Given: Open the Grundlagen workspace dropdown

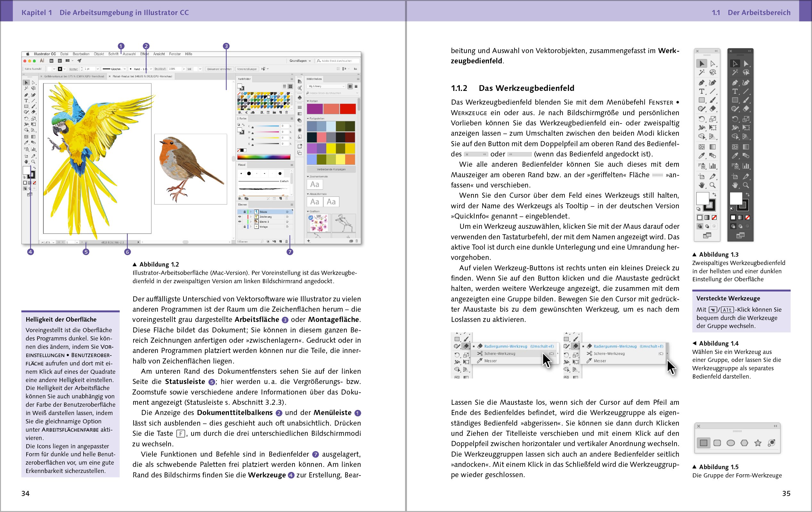Looking at the screenshot, I should [300, 61].
